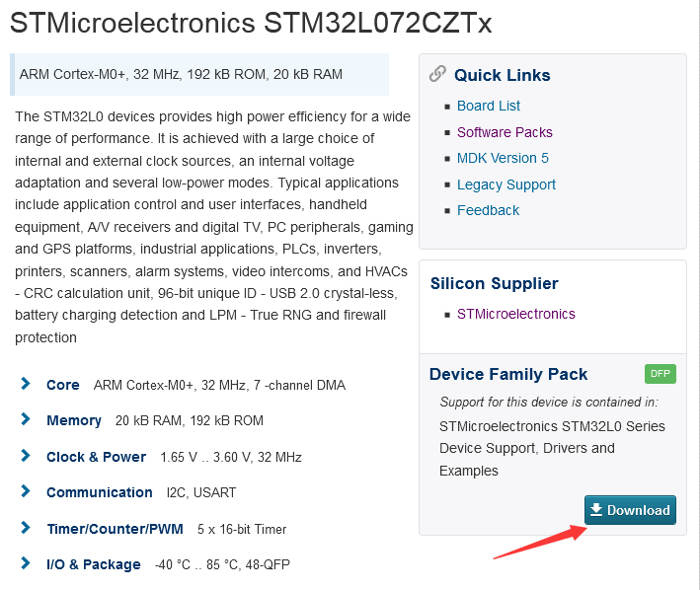
Task: Click the Device Family Pack heading
Action: click(x=508, y=374)
